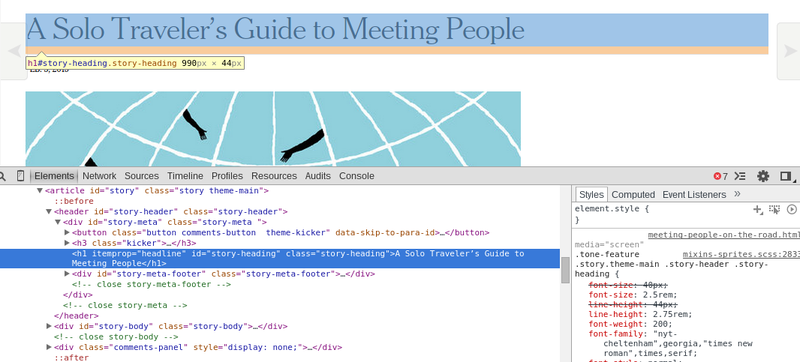
Task: Select the ::after pseudo-element row
Action: [72, 358]
